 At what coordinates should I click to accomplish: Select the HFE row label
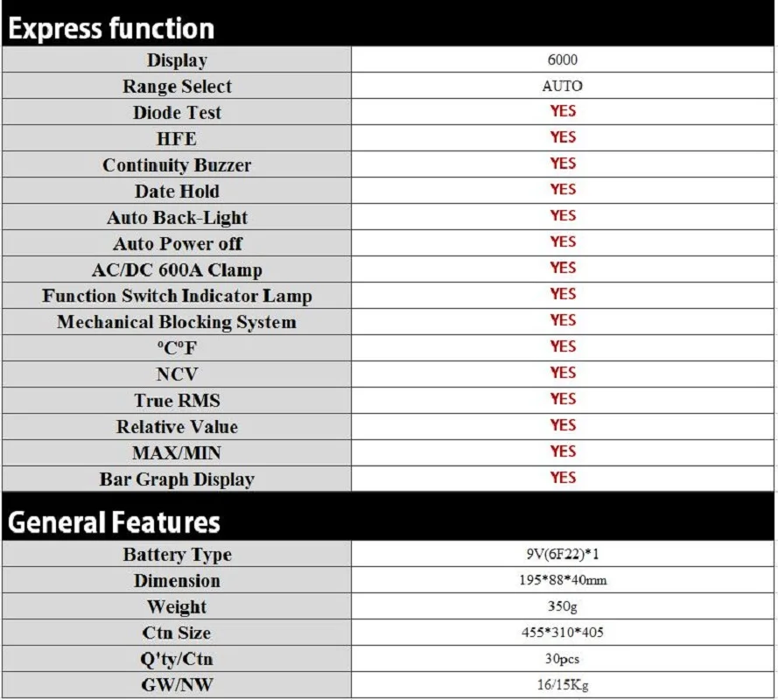tap(177, 139)
